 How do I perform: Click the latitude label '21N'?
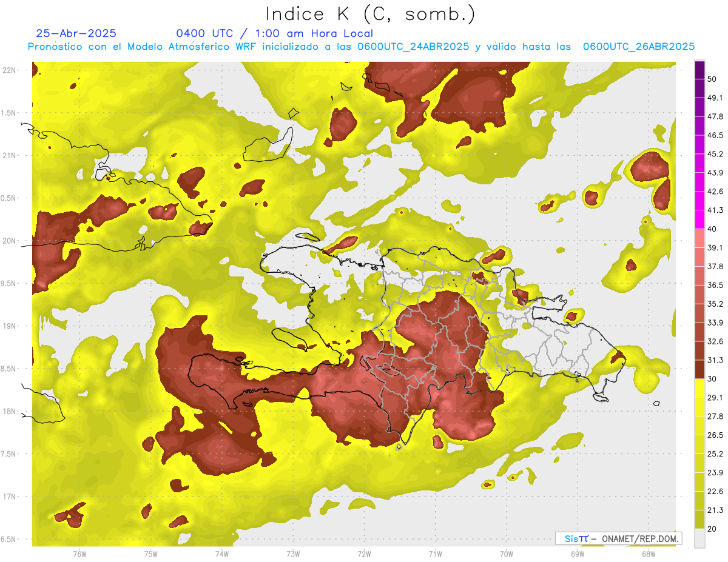pyautogui.click(x=9, y=155)
